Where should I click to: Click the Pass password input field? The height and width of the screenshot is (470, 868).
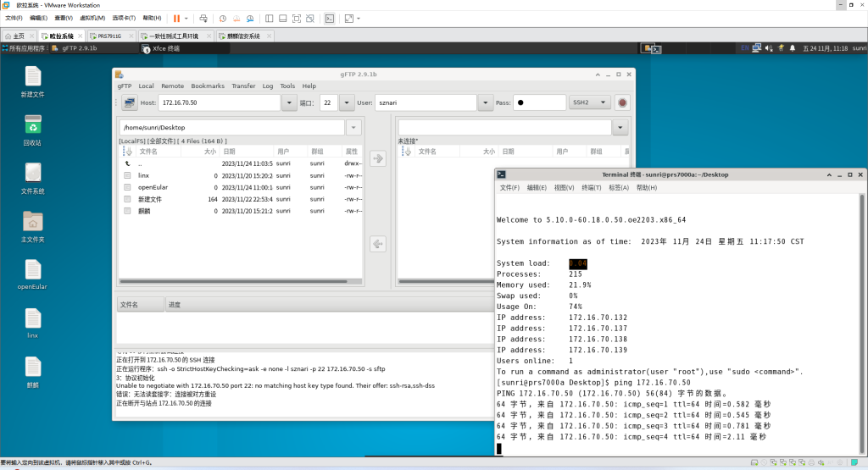(539, 102)
